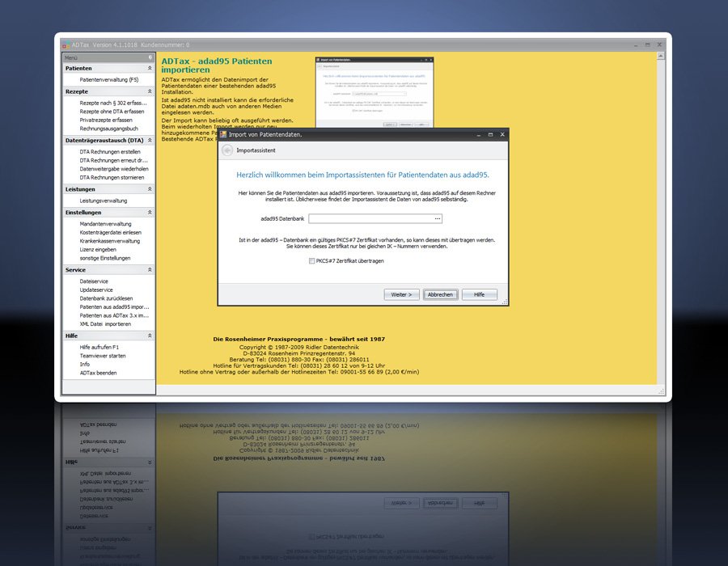This screenshot has height=566, width=728.
Task: Open Patientenverwaltung (F5)
Action: click(x=108, y=80)
